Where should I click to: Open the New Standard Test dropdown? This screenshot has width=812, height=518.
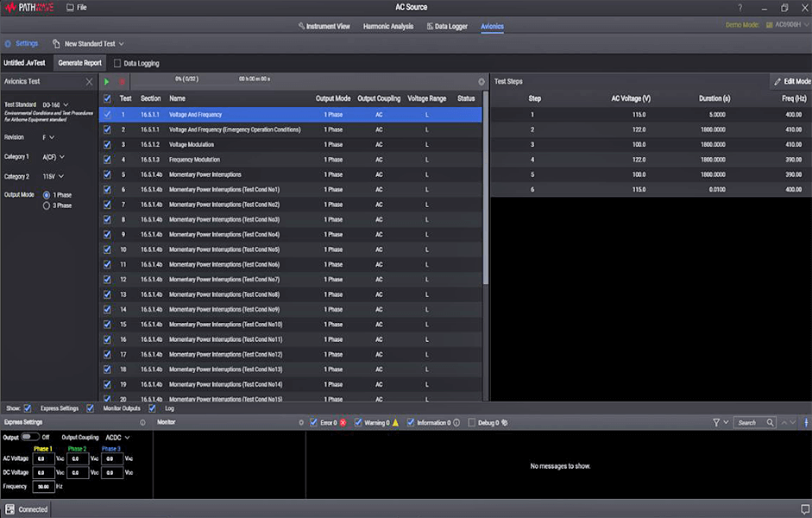pyautogui.click(x=88, y=44)
